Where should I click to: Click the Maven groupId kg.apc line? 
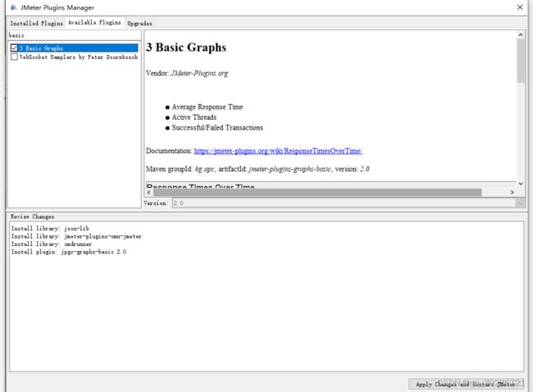(x=257, y=169)
